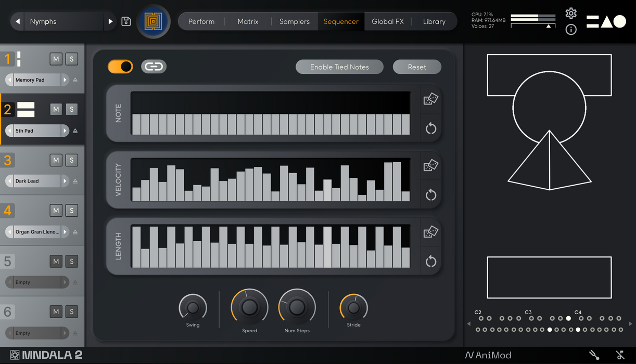
Task: Click the eject icon next to Memory Pad
Action: pyautogui.click(x=75, y=80)
